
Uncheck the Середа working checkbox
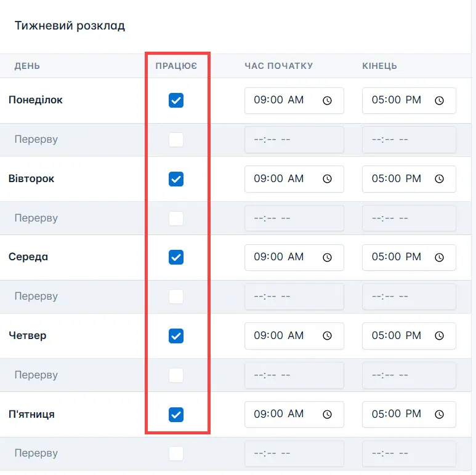(176, 257)
